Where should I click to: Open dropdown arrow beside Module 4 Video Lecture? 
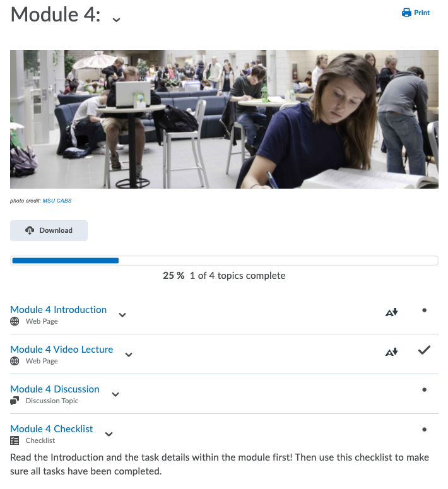[x=129, y=355]
